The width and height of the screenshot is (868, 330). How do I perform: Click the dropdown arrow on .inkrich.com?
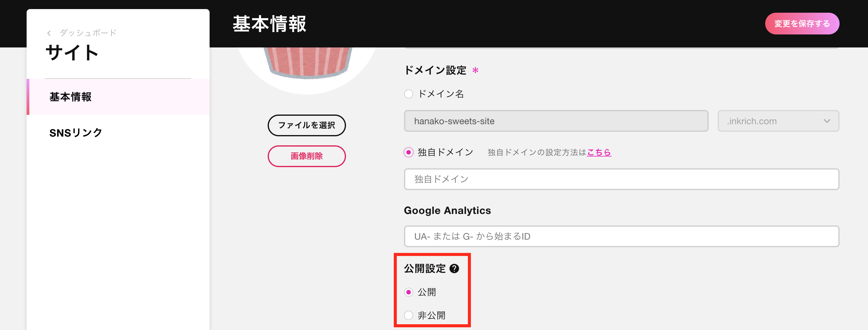(x=827, y=121)
